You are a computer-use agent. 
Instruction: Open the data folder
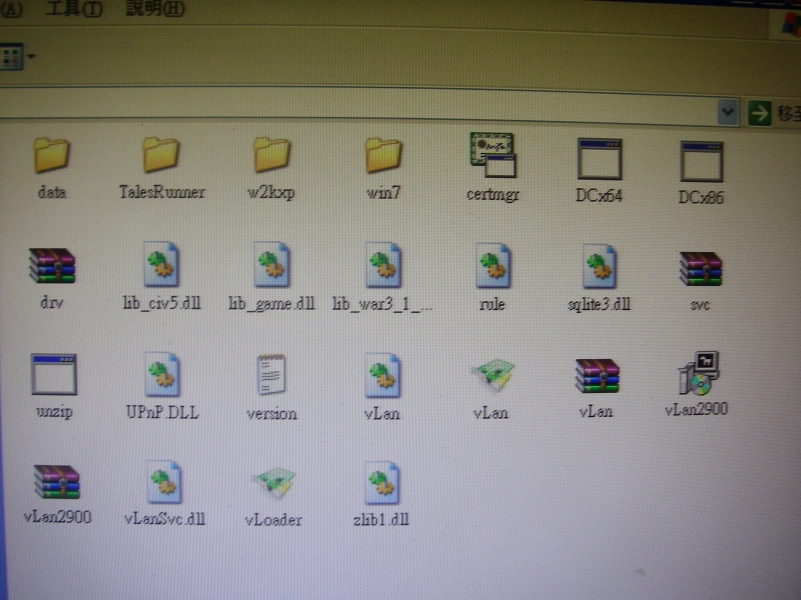point(52,160)
